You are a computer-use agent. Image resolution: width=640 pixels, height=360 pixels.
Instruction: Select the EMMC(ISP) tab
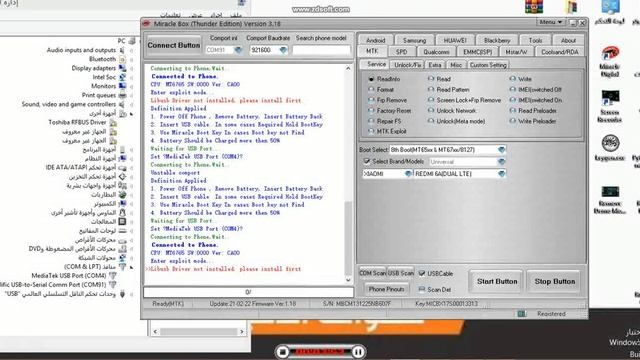477,52
